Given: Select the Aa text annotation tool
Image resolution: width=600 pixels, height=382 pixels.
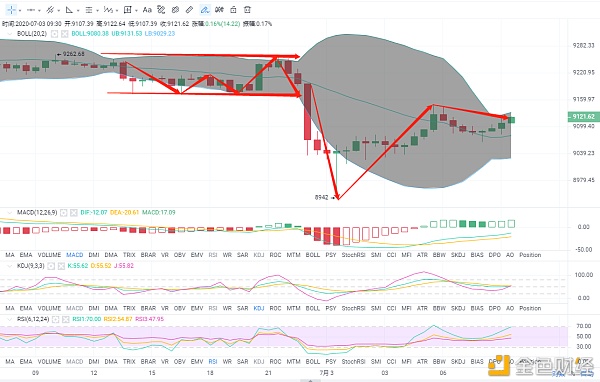Looking at the screenshot, I should pos(147,10).
